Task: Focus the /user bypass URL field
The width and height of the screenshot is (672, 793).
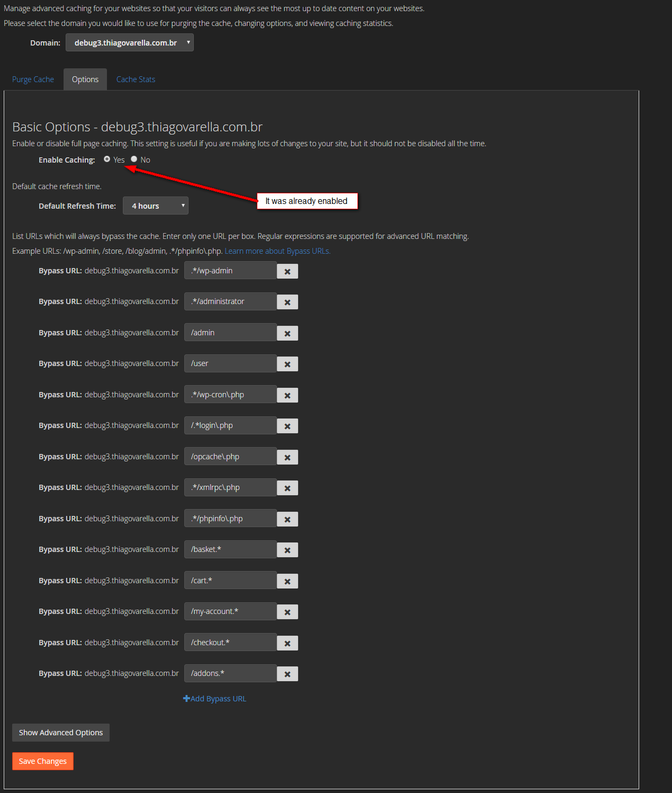Action: click(230, 363)
